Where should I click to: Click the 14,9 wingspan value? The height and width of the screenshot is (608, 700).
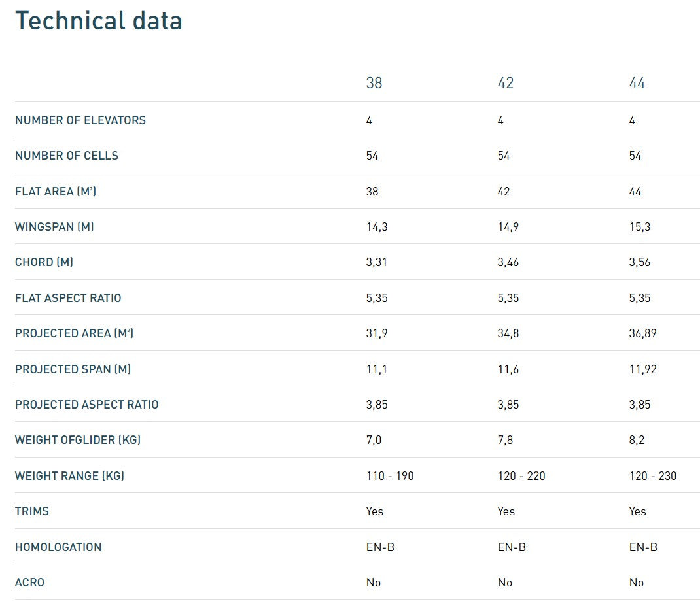click(x=508, y=227)
